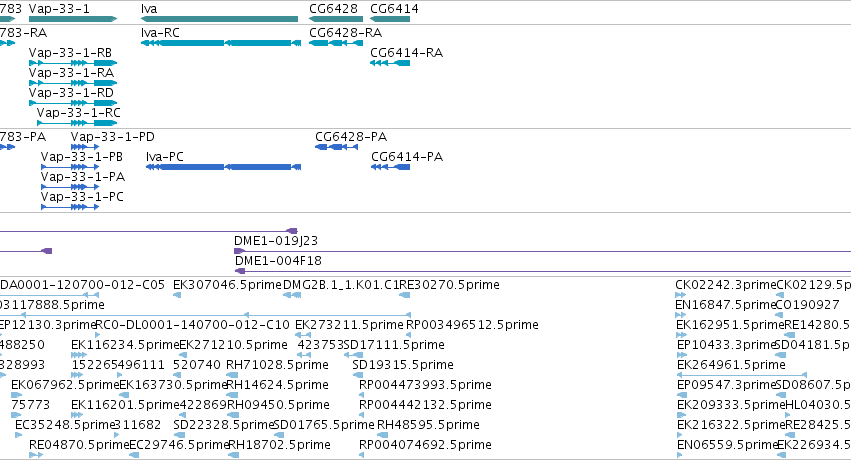Click the Vap-33-1 gene label
This screenshot has width=851, height=460.
pos(59,9)
